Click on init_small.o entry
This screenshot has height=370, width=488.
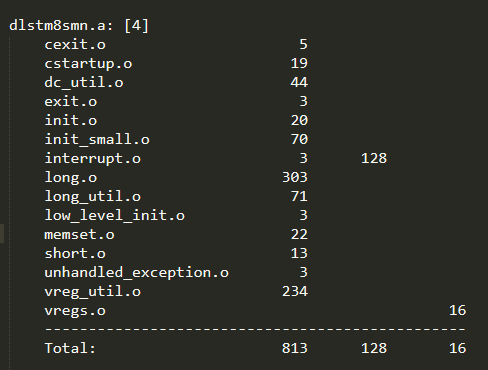[x=97, y=139]
